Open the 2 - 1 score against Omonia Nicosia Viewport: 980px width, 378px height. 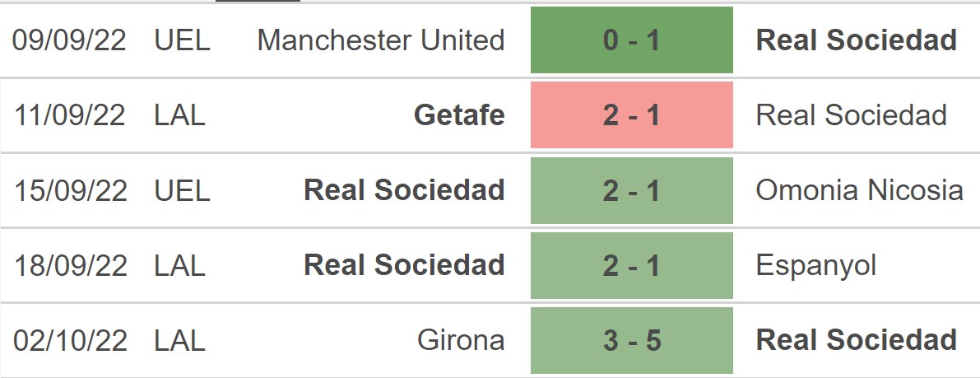(631, 190)
